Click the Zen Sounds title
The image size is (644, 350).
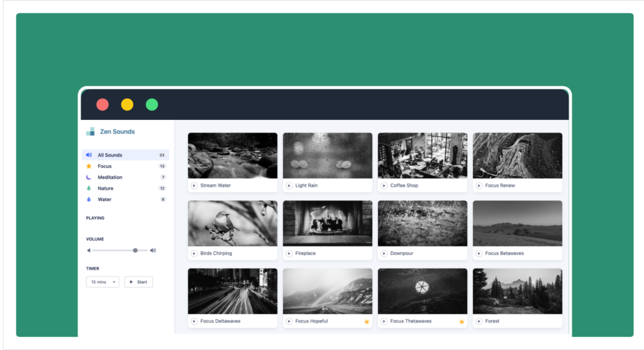click(x=118, y=132)
